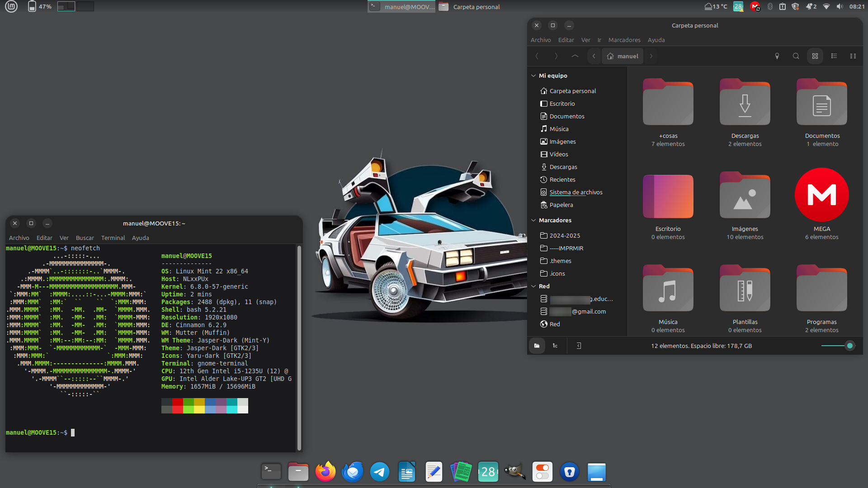The height and width of the screenshot is (488, 868).
Task: Open Buscar menu in terminal
Action: (x=85, y=238)
